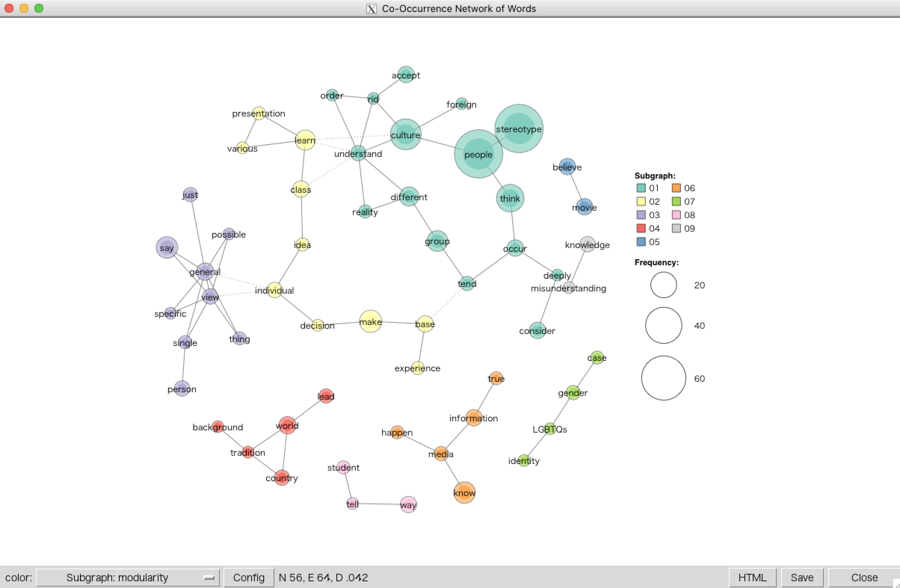Select the gray 'knowledge' node

point(587,244)
